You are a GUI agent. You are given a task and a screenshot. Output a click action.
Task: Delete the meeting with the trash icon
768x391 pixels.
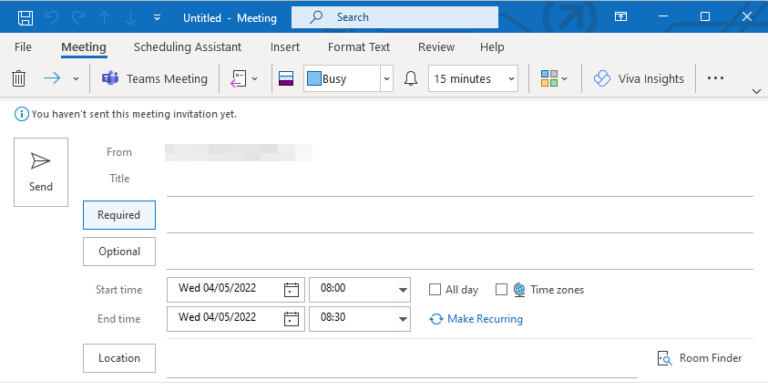(19, 78)
